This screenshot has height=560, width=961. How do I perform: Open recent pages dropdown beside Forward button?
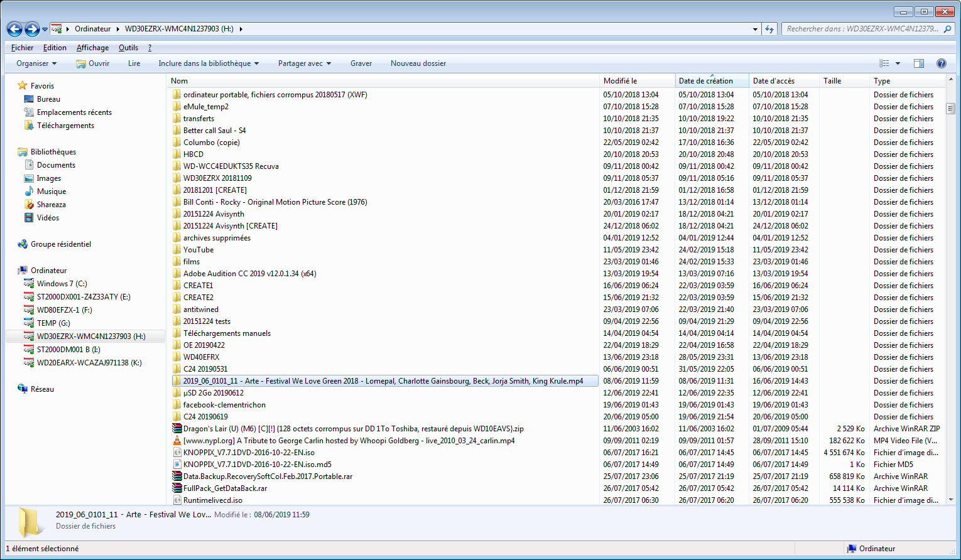click(45, 29)
